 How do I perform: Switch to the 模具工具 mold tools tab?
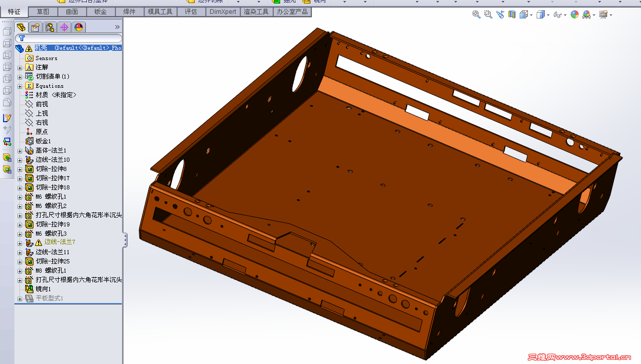(x=160, y=11)
